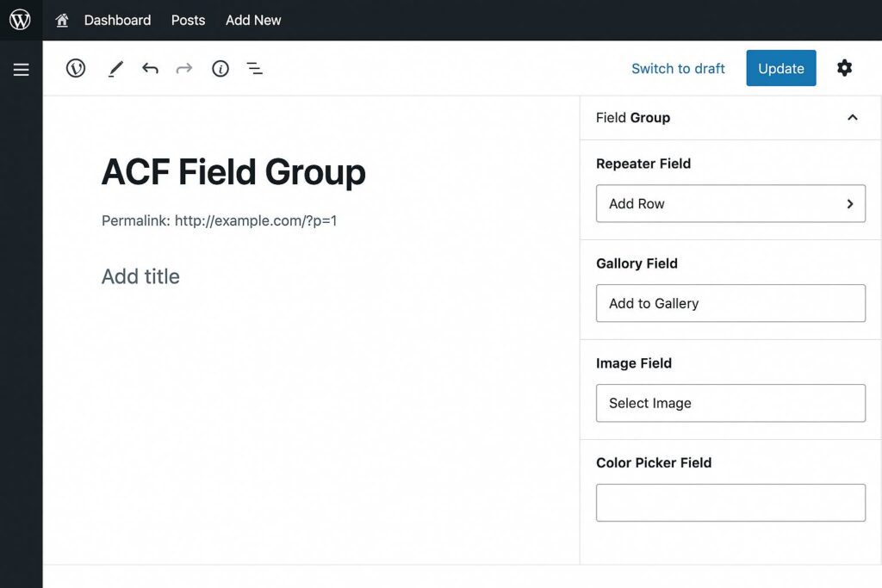This screenshot has height=588, width=882.
Task: Open the Dashboard menu item
Action: [117, 20]
